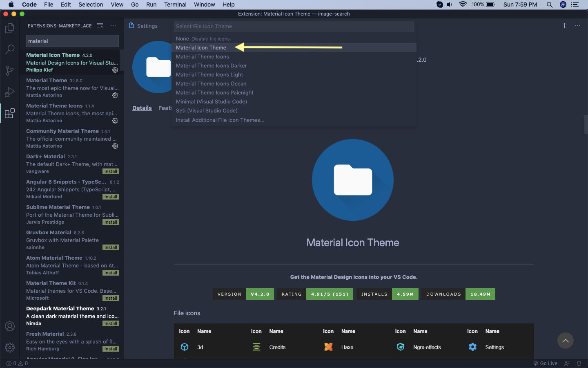Viewport: 588px width, 368px height.
Task: Click the volume icon in menu bar
Action: [x=450, y=4]
